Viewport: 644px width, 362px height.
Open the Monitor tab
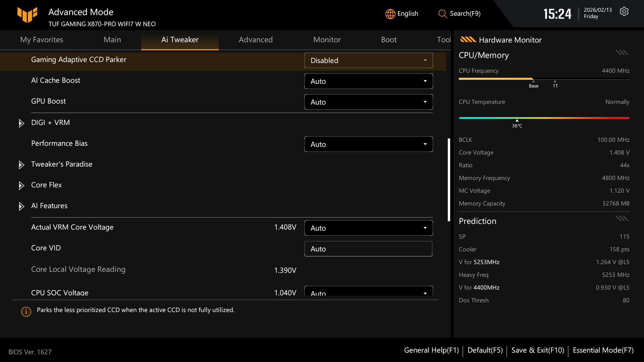pyautogui.click(x=327, y=40)
